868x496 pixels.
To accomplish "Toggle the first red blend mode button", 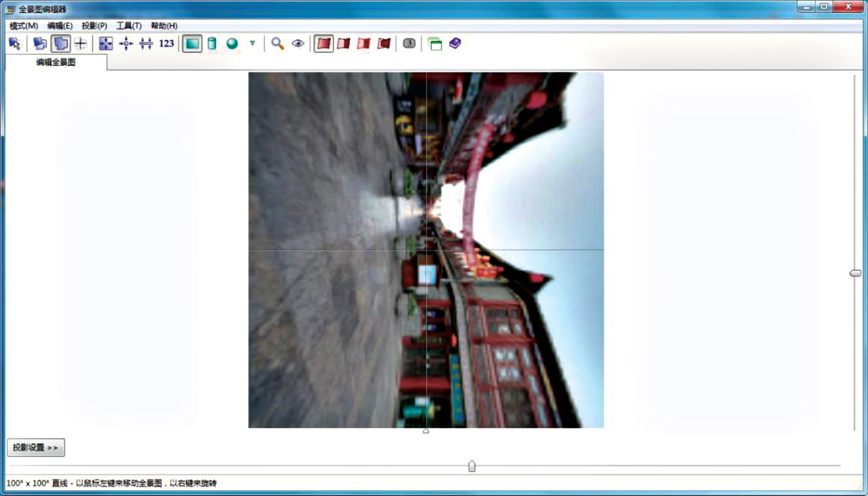I will (324, 44).
